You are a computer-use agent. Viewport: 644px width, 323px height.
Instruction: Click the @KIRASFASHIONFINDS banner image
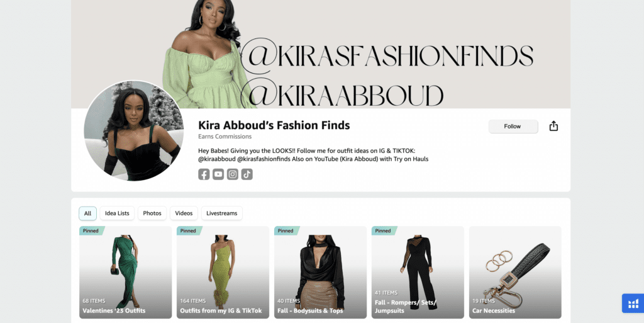[321, 54]
